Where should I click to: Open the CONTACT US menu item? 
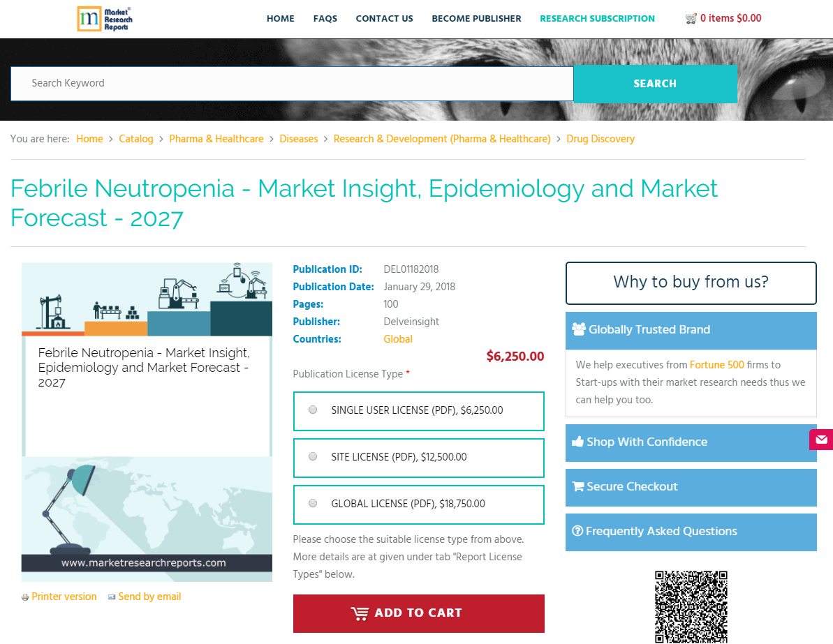pos(384,19)
